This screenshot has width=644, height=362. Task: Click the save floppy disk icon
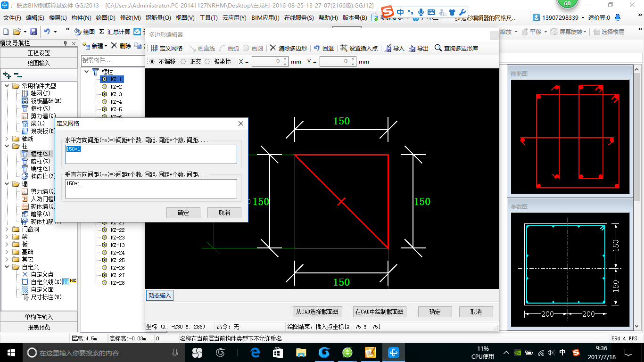point(33,32)
